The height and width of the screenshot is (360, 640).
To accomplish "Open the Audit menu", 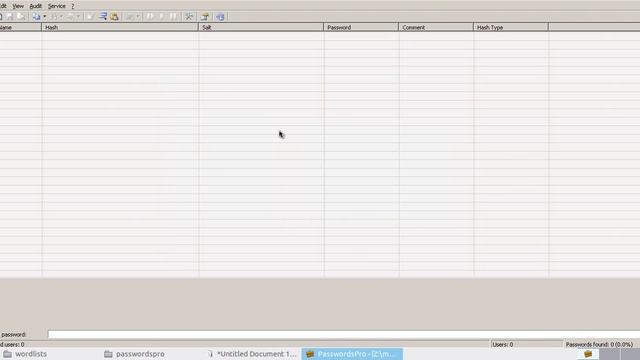I will coord(36,6).
